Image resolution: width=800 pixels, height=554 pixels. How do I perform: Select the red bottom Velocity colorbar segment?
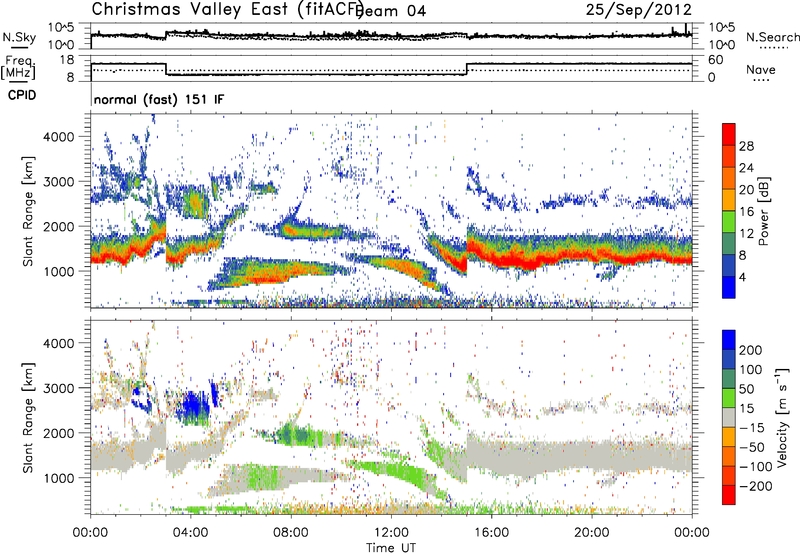(x=729, y=495)
